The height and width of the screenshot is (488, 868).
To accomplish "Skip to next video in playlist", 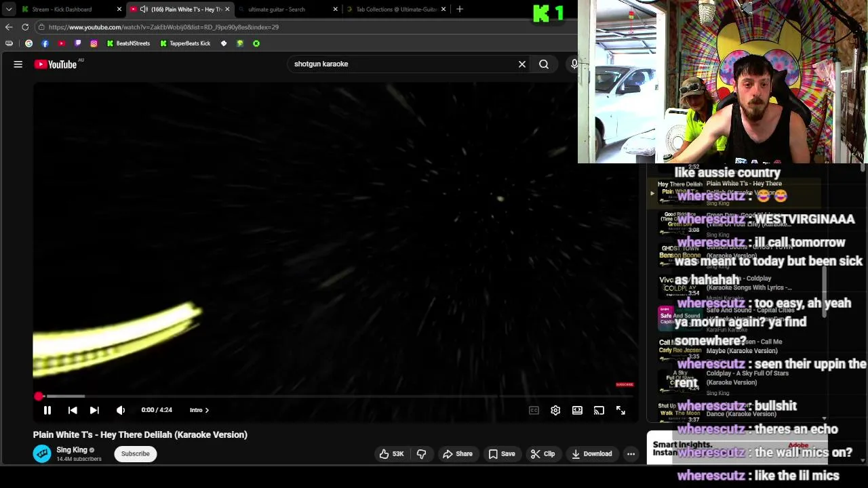I will (x=94, y=410).
